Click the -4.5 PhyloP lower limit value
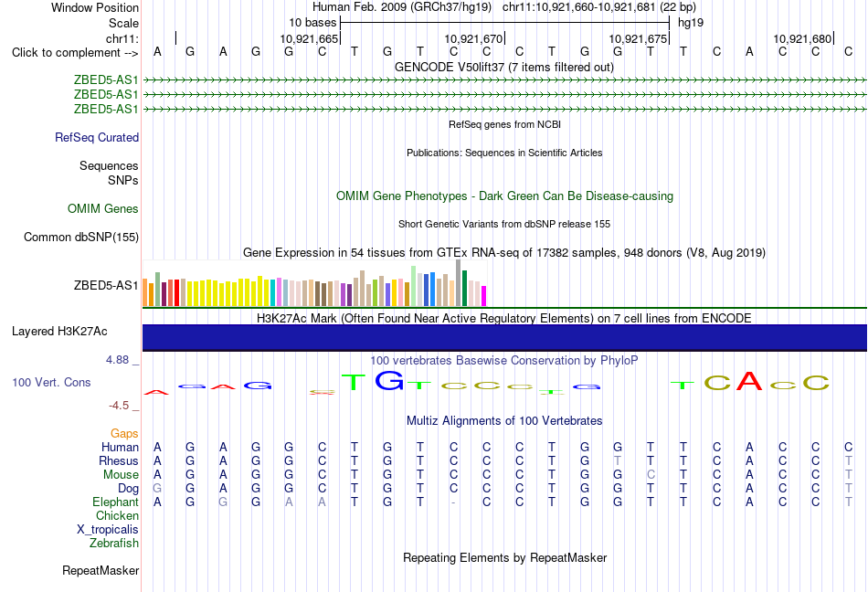This screenshot has height=592, width=868. pyautogui.click(x=119, y=406)
